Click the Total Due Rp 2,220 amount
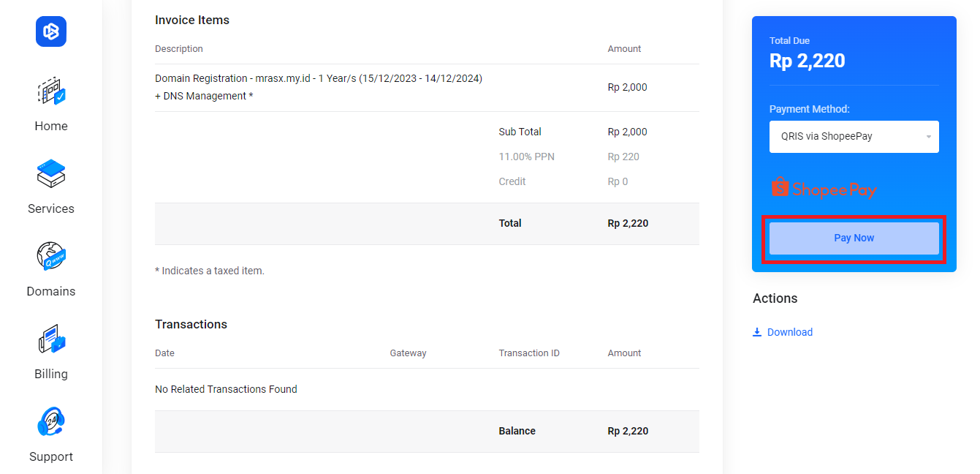The width and height of the screenshot is (980, 474). click(x=808, y=61)
